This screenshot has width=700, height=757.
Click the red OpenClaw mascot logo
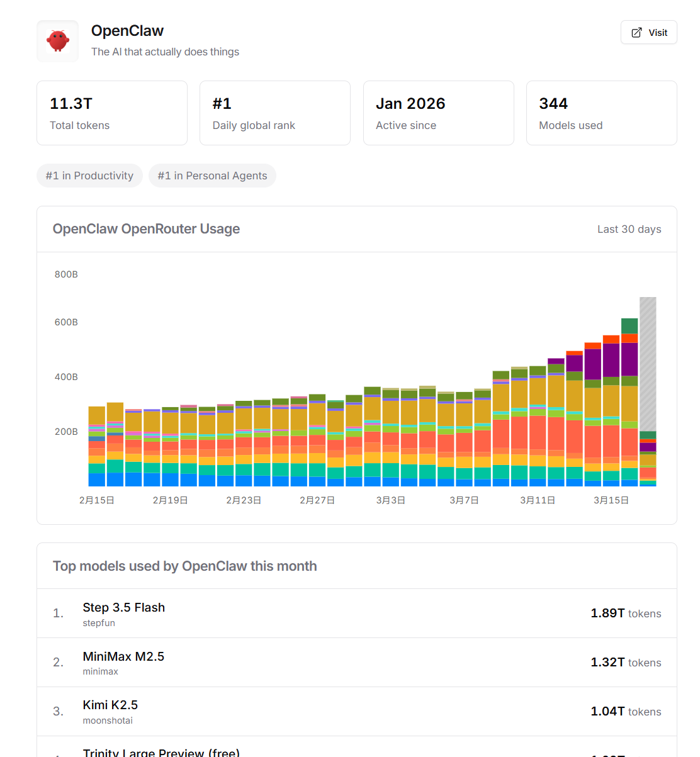57,41
